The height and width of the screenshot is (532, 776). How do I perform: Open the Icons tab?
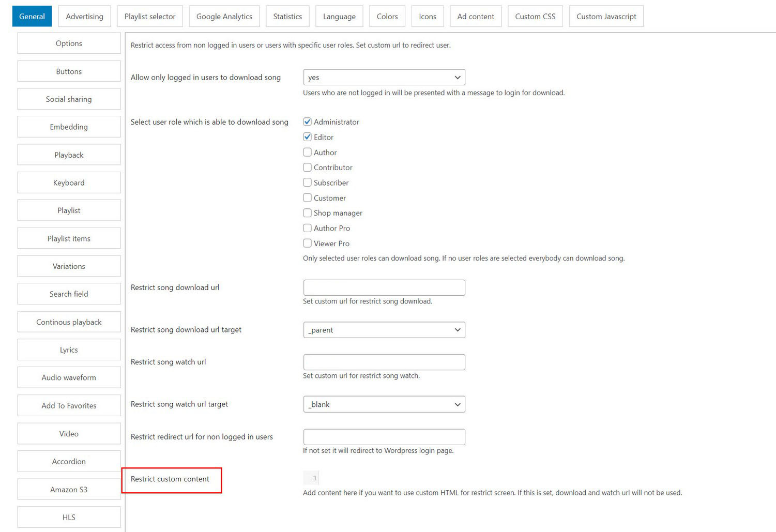(428, 17)
